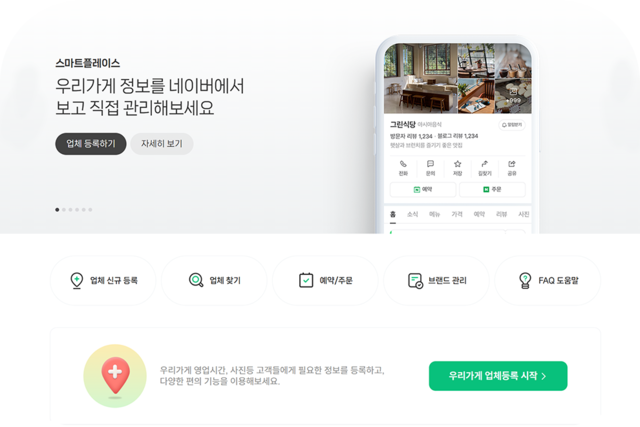Screen dimensions: 640x427
Task: Tap the phone call icon in mockup
Action: [403, 164]
